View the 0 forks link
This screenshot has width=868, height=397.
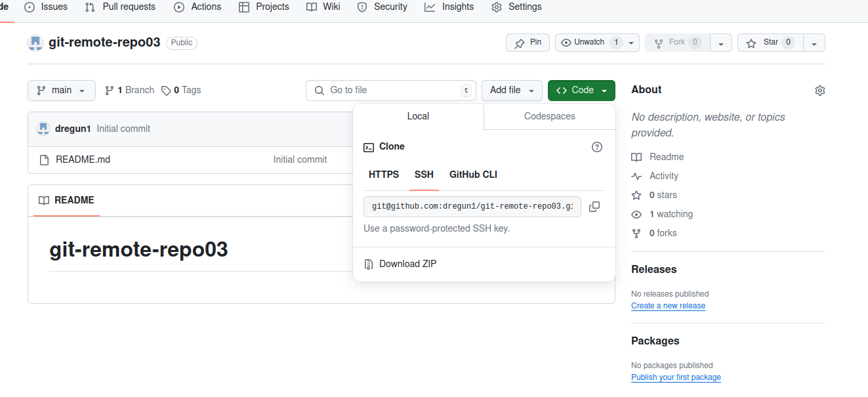654,233
